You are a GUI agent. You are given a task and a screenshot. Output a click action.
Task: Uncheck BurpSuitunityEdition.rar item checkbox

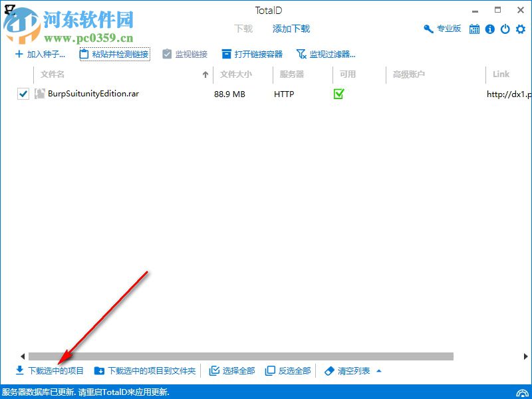tap(23, 94)
